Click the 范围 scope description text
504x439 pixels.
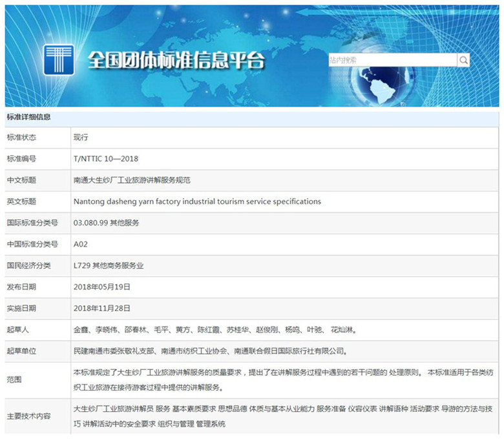(x=258, y=380)
